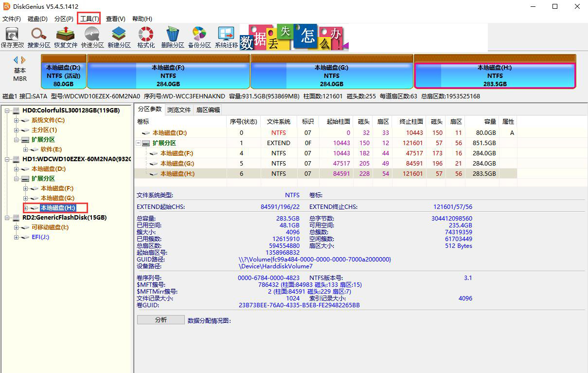Select 可移动磁盘(I:) in the tree
Image resolution: width=588 pixels, height=373 pixels.
coord(48,227)
